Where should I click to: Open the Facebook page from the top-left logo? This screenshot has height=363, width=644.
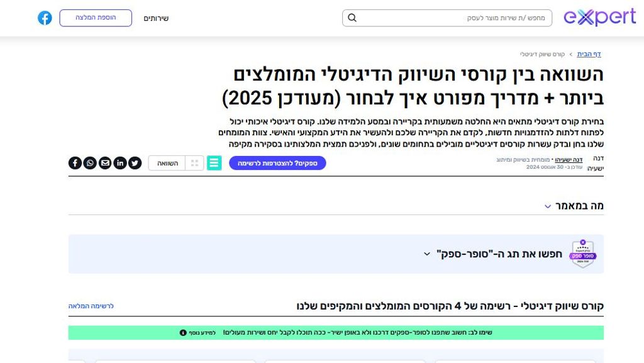[44, 18]
